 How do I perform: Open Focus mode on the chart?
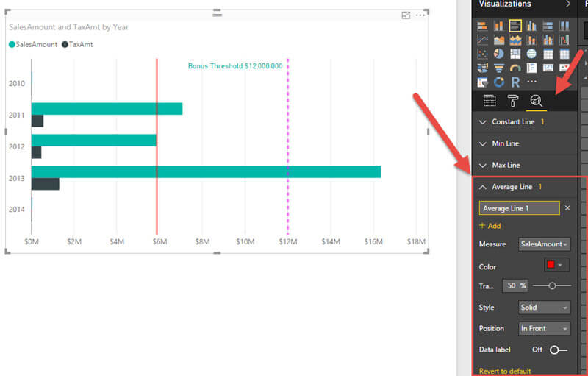point(406,15)
